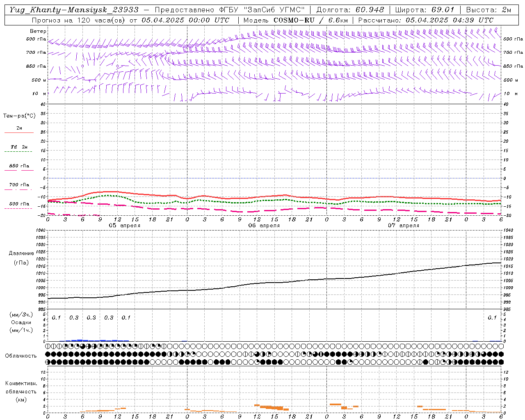Click the (мм/3ч.) precipitation unit label

21,315
